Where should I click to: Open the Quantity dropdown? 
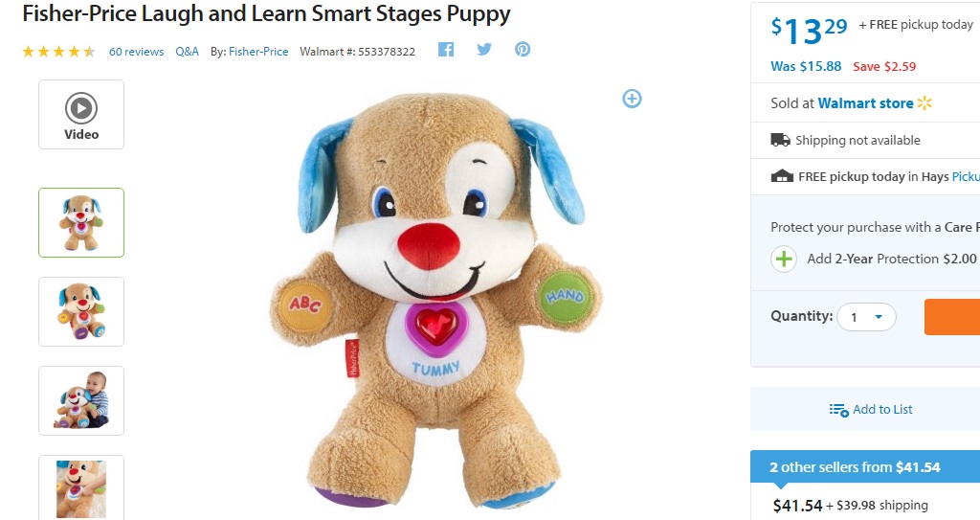(866, 317)
